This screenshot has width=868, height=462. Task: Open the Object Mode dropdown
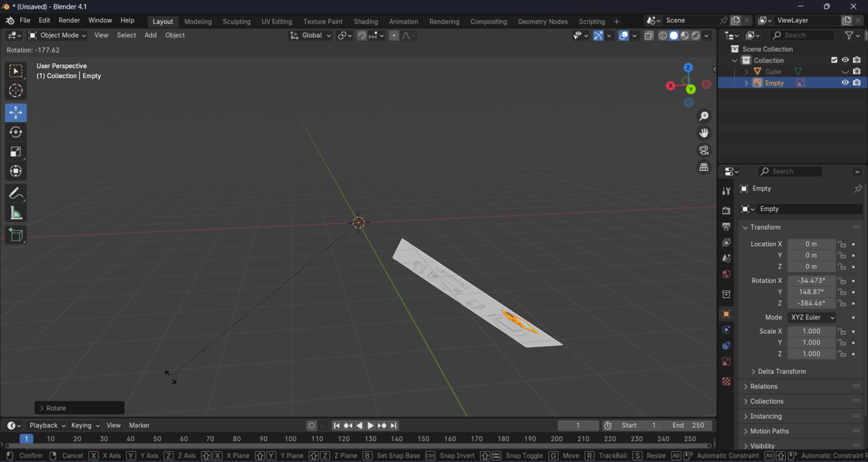click(x=58, y=35)
